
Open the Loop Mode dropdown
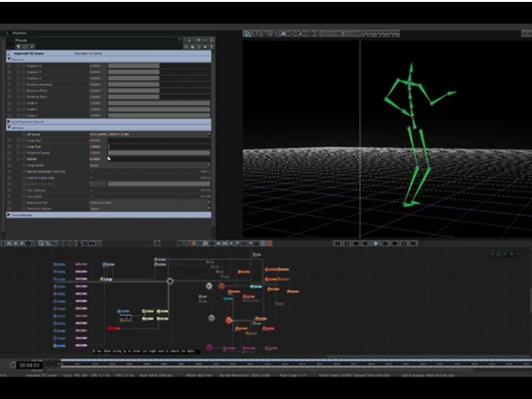tap(150, 165)
